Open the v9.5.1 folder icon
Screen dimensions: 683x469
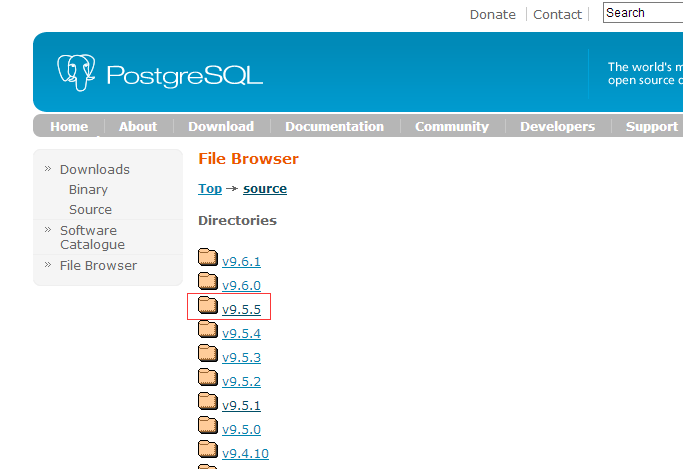[208, 401]
